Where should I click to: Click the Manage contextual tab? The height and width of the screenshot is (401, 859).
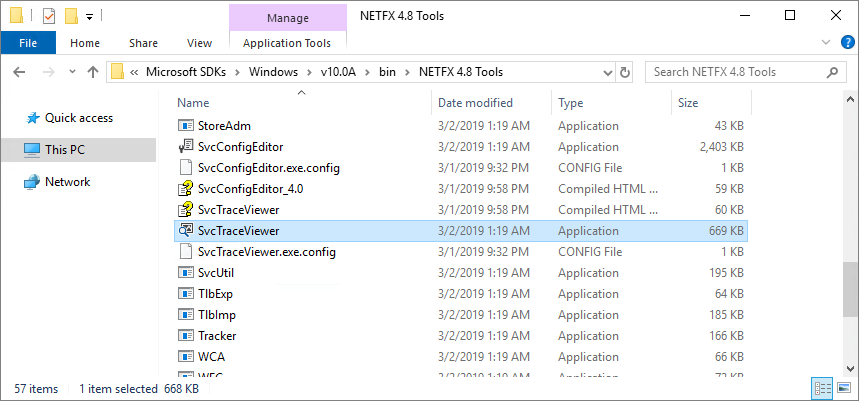pyautogui.click(x=288, y=18)
